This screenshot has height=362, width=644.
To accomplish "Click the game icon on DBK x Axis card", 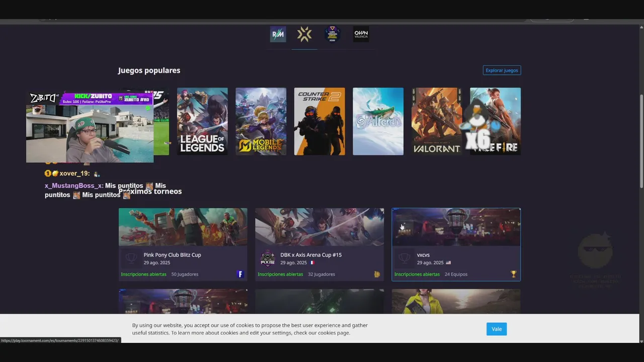I will 377,274.
